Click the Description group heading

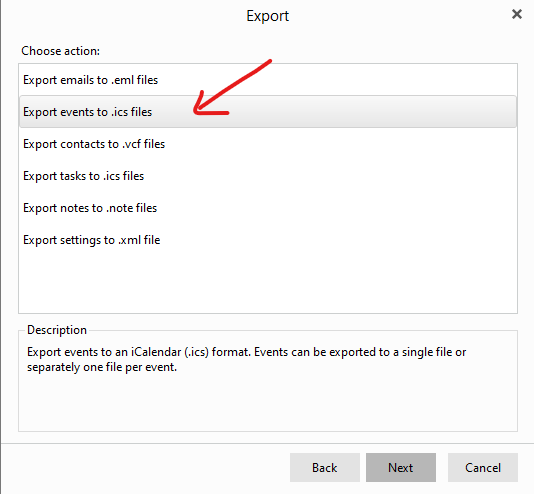click(x=57, y=330)
